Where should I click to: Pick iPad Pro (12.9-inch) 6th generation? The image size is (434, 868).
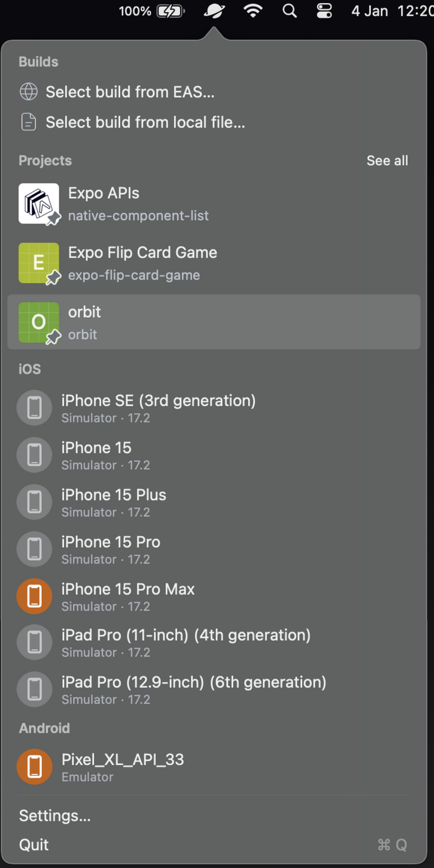pos(193,689)
